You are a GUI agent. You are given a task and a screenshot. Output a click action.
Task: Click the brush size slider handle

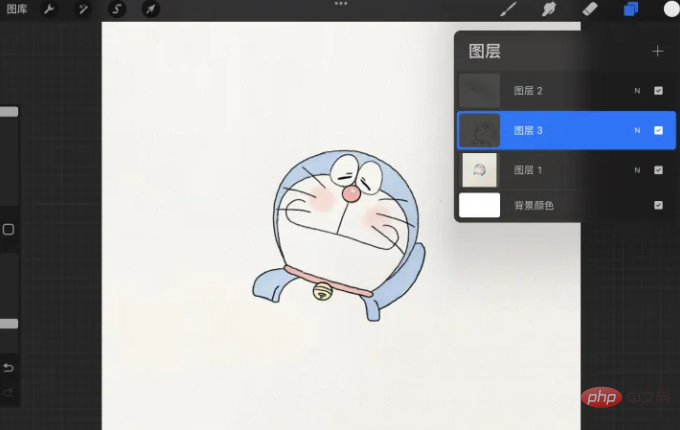[9, 112]
